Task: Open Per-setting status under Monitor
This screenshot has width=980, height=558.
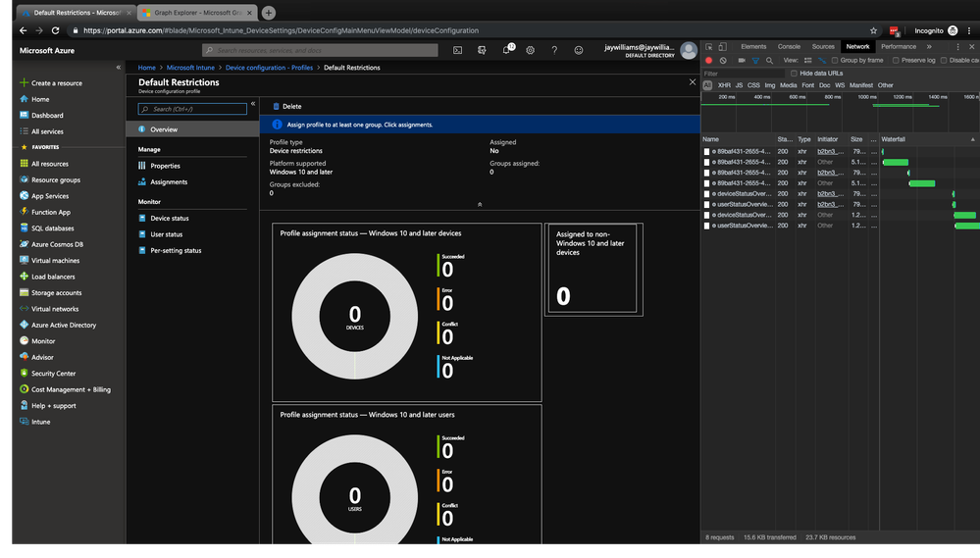Action: click(x=176, y=251)
